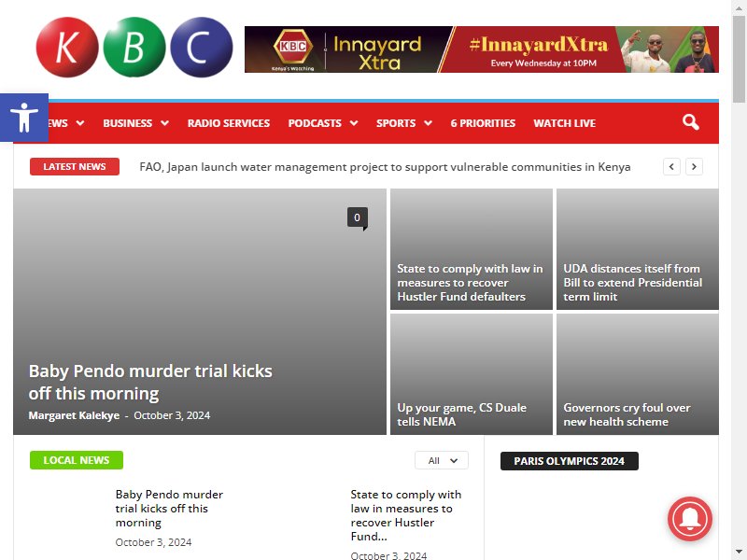Screen dimensions: 747x560
Task: Click the Local News section heading
Action: [x=77, y=460]
